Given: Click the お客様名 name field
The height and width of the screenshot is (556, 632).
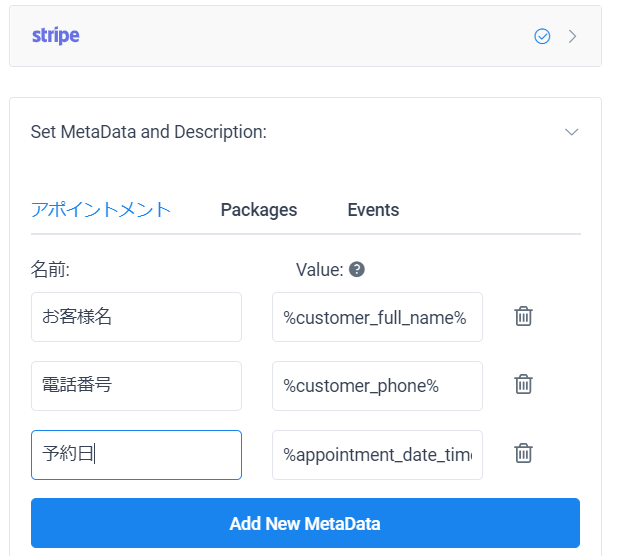Looking at the screenshot, I should [x=136, y=317].
